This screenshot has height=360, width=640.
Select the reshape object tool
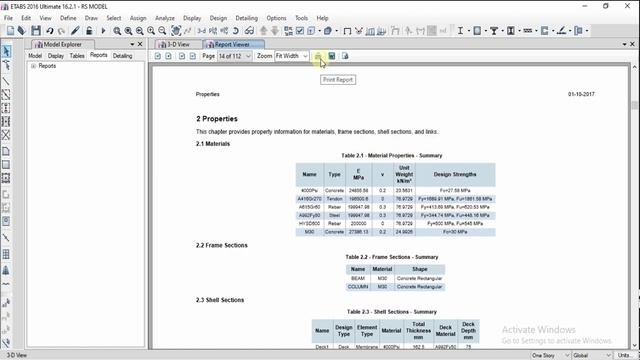[x=6, y=65]
